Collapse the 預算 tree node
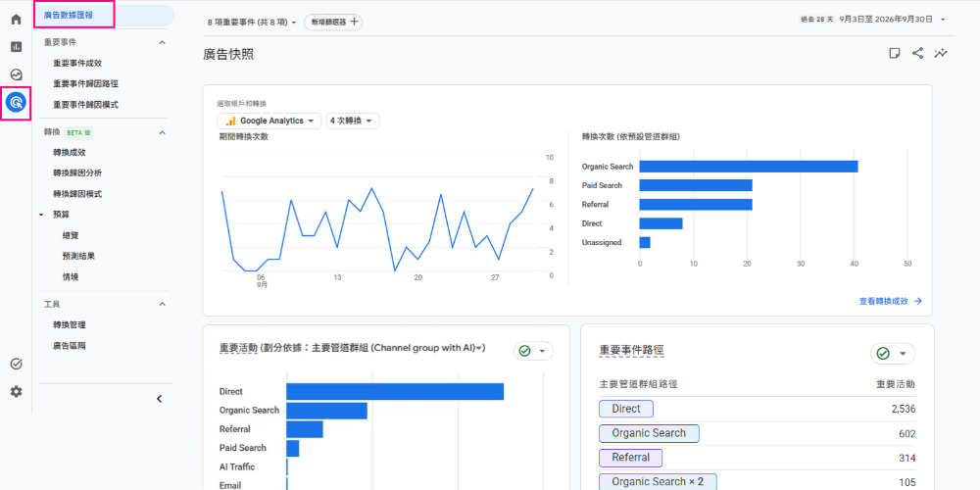 point(41,215)
